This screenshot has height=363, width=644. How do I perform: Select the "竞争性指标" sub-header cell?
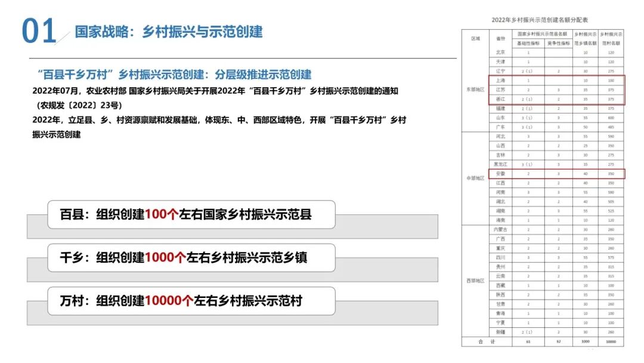click(x=556, y=42)
